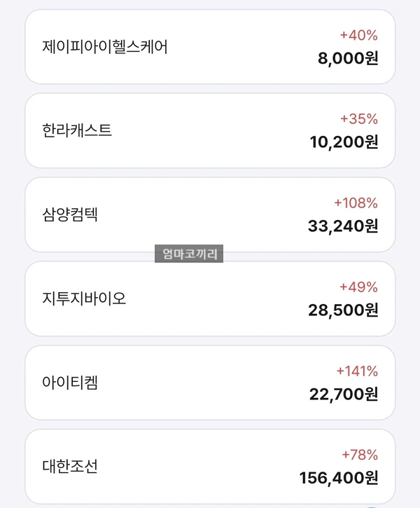Choose the 아이티켐 stock name
The height and width of the screenshot is (508, 420).
(x=70, y=383)
